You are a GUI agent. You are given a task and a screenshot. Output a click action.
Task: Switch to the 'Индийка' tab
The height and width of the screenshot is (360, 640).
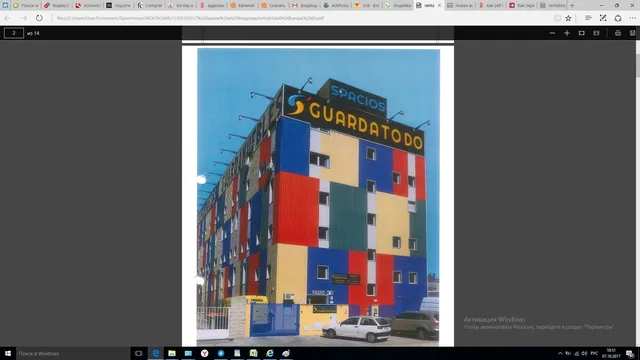pyautogui.click(x=398, y=5)
